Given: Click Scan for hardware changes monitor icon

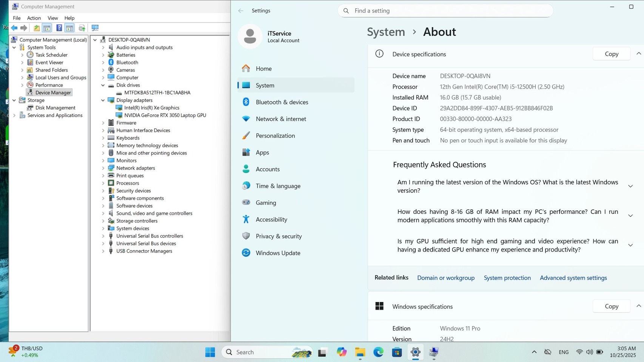Looking at the screenshot, I should (95, 28).
